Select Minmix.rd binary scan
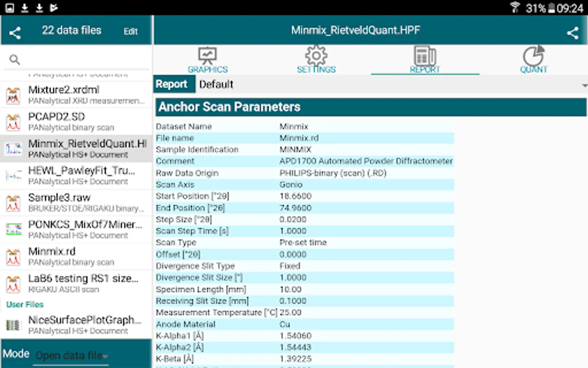This screenshot has height=368, width=588. pos(76,256)
